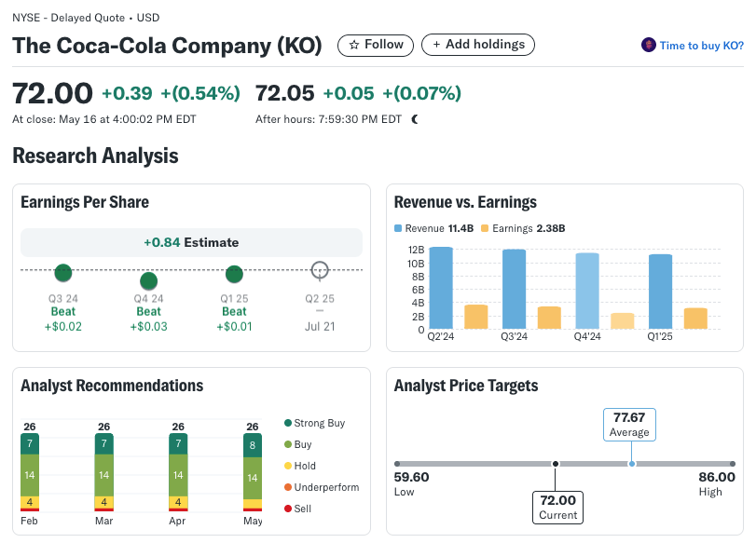The image size is (756, 543).
Task: Click the Q1'25 revenue bar
Action: point(660,292)
